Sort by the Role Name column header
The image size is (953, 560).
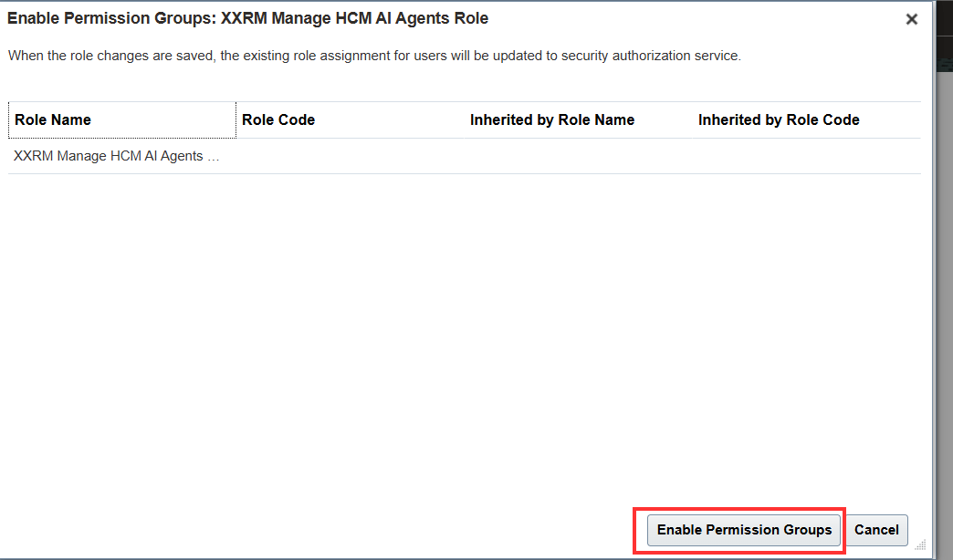[53, 119]
